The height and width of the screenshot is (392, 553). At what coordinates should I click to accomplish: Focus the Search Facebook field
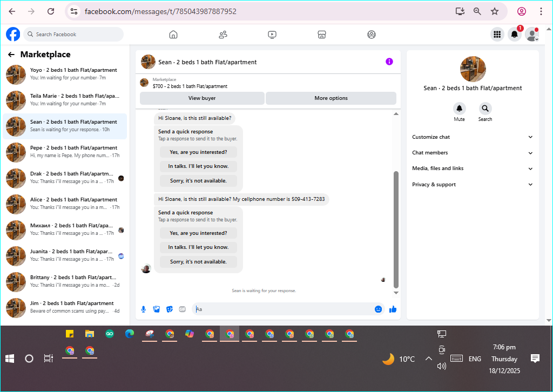74,34
